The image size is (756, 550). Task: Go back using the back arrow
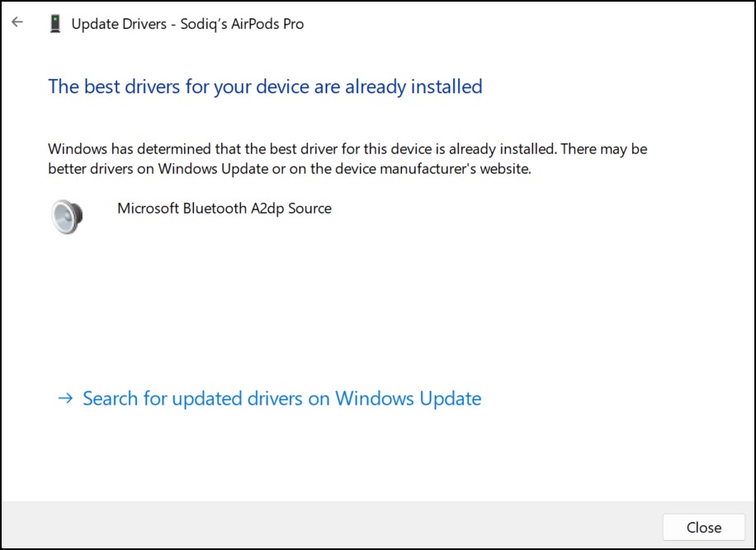(17, 23)
